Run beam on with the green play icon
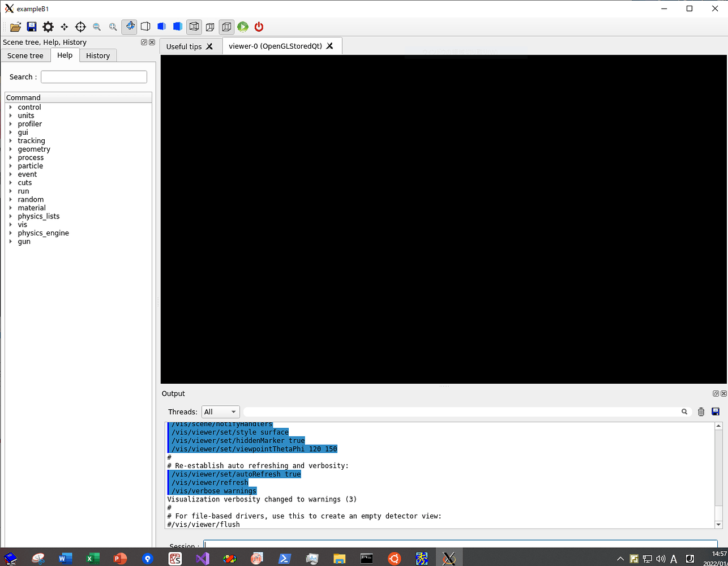 (x=243, y=27)
